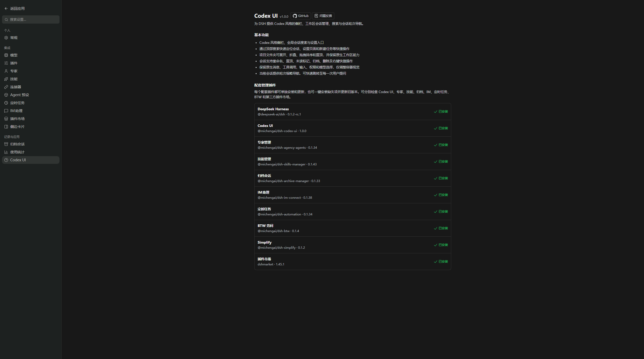Click the v1.0.0 version label

284,17
